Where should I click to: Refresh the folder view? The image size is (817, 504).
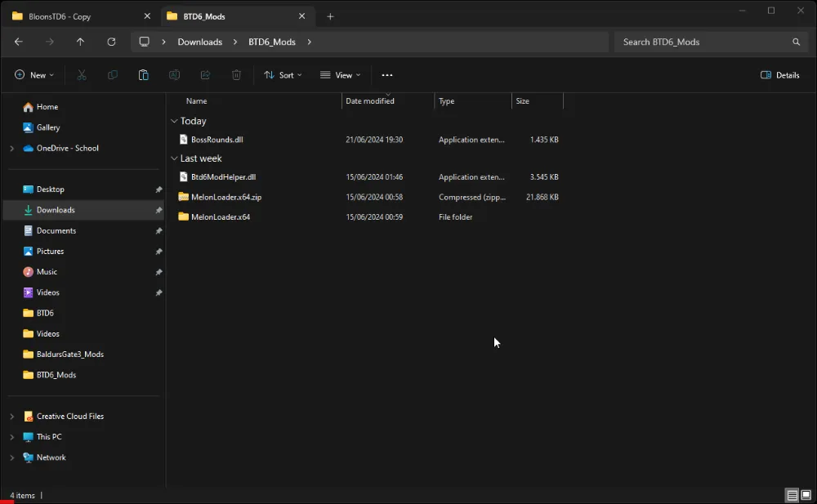(112, 42)
